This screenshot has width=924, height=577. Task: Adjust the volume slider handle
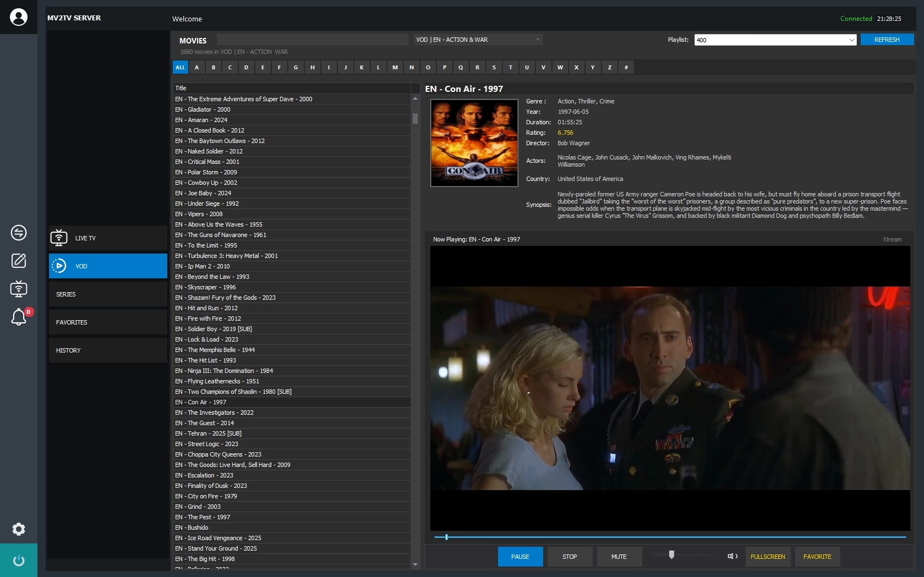[671, 555]
